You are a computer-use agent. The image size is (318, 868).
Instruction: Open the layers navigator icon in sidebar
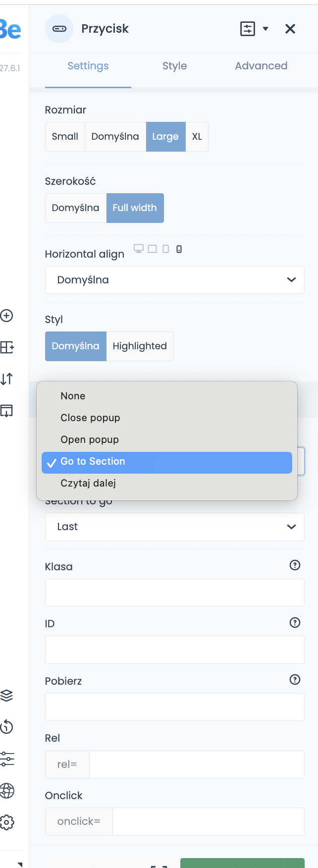[6, 696]
